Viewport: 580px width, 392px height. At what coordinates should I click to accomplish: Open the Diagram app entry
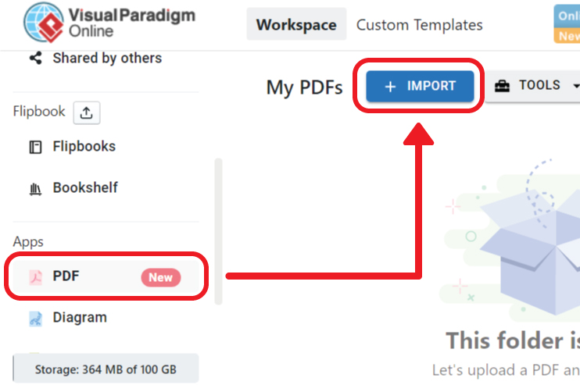click(80, 318)
